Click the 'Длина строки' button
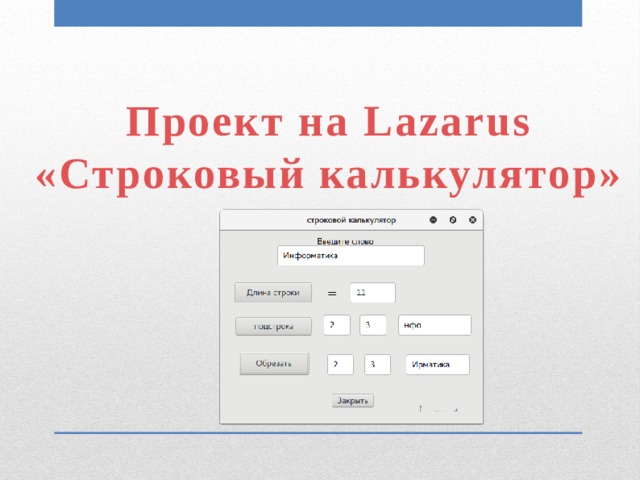Image resolution: width=640 pixels, height=480 pixels. [x=273, y=292]
